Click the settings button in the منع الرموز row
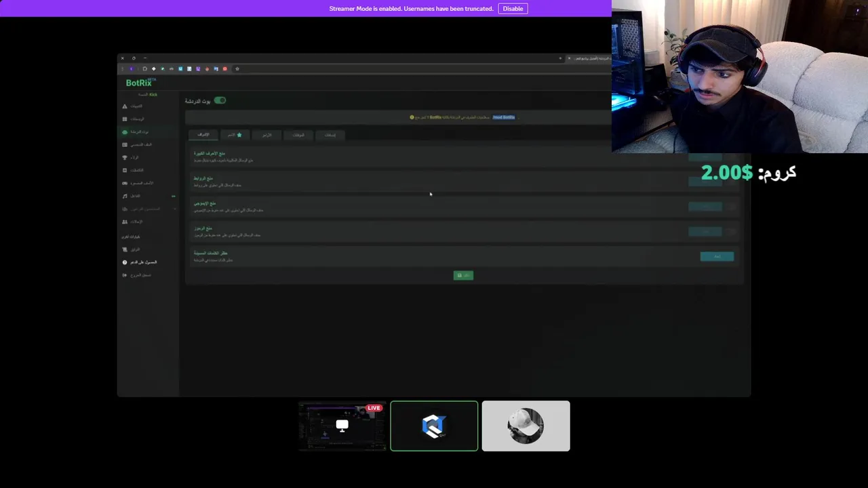The image size is (868, 488). click(x=705, y=232)
